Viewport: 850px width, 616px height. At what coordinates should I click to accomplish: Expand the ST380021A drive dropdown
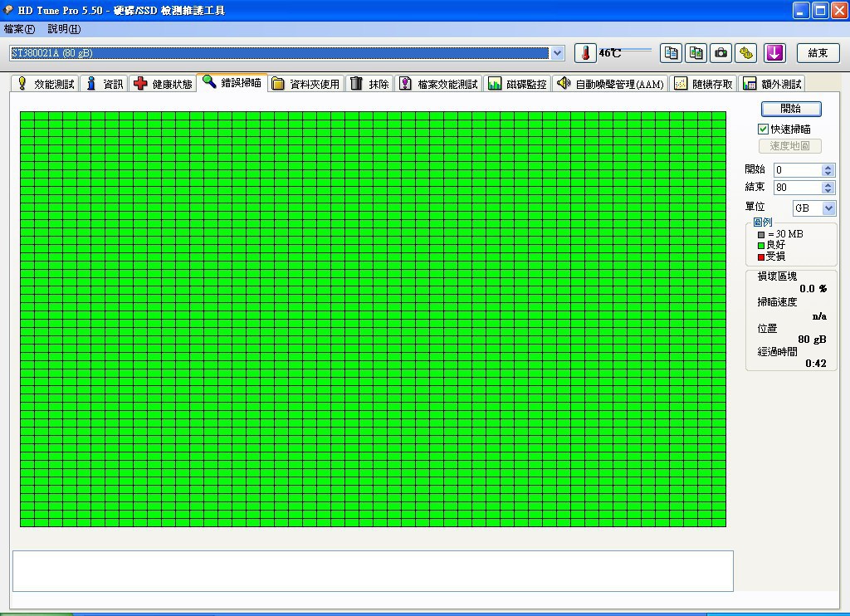point(557,53)
